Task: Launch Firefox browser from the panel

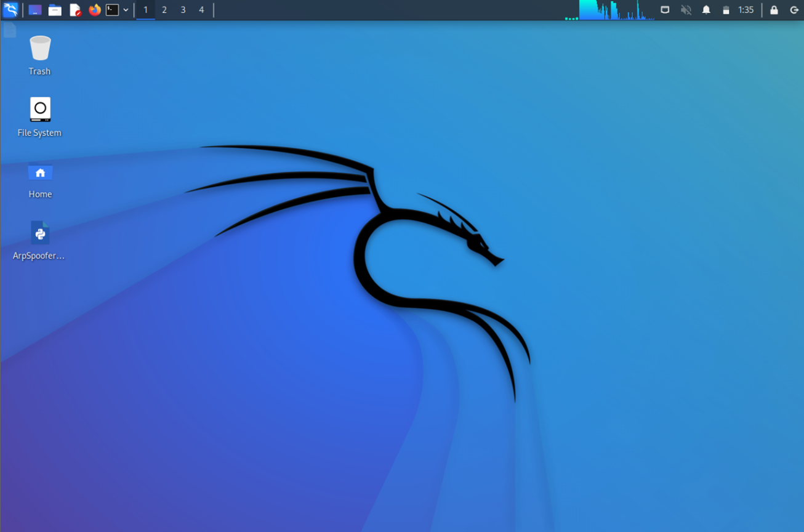Action: 94,10
